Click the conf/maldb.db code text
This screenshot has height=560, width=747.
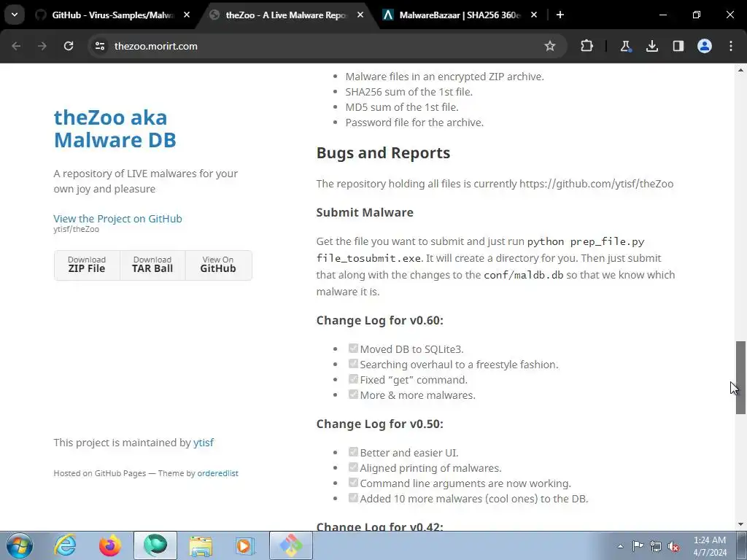point(524,275)
